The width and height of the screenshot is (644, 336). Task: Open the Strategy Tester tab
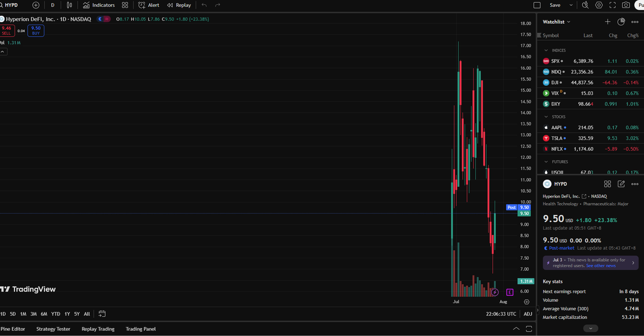[x=53, y=329]
